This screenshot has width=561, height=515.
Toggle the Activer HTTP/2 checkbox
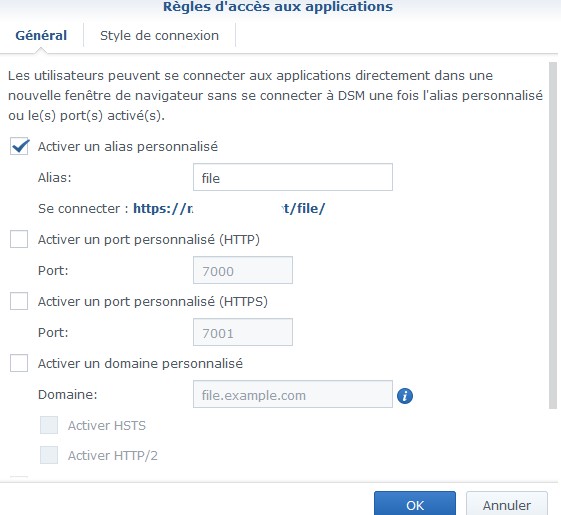(x=49, y=455)
